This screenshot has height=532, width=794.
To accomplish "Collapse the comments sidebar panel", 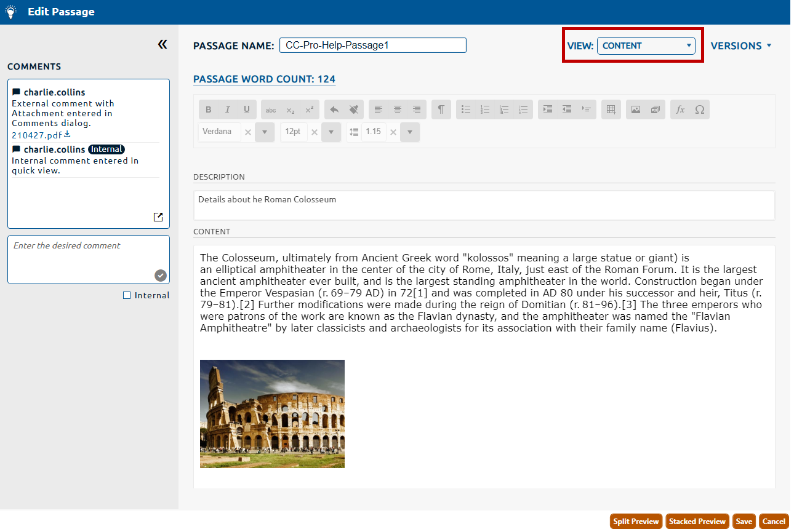I will [162, 44].
